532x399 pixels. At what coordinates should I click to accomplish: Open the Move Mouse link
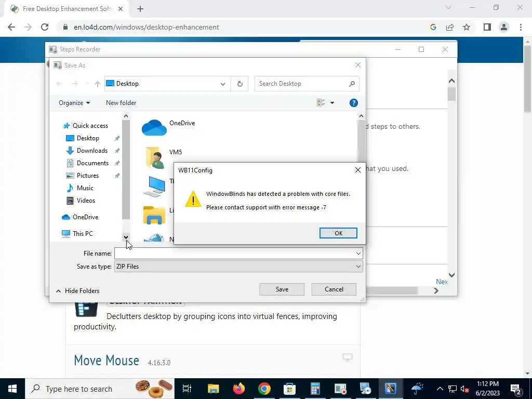click(x=107, y=361)
